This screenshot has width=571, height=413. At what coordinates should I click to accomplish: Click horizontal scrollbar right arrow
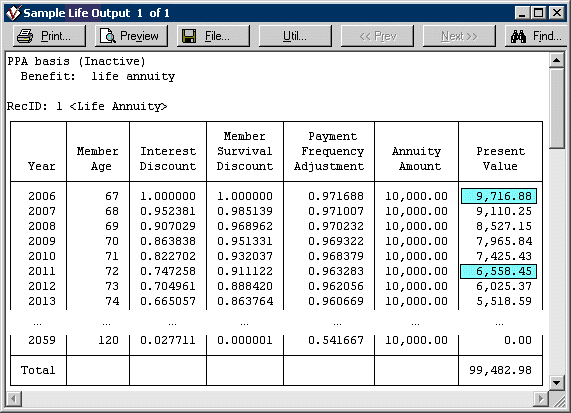[541, 399]
